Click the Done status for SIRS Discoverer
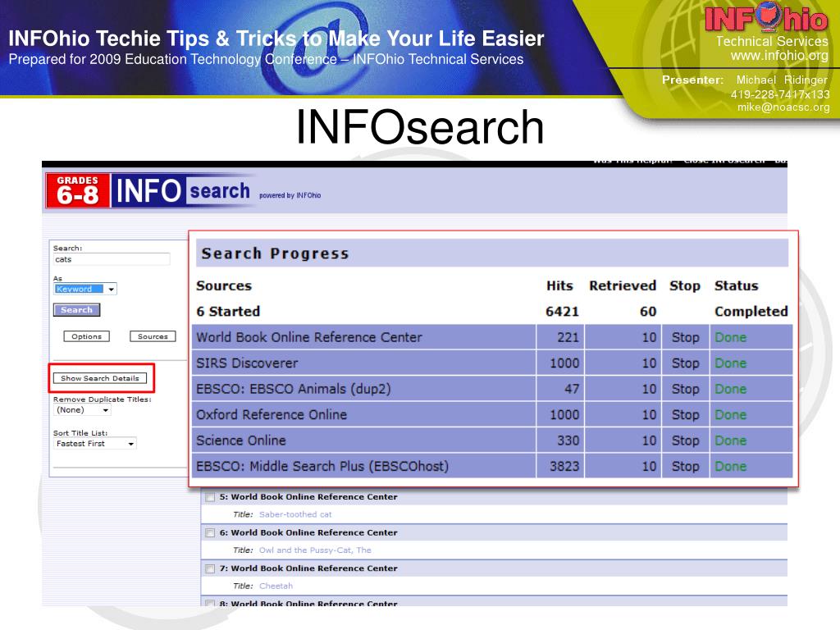Viewport: 840px width, 630px height. (x=731, y=363)
